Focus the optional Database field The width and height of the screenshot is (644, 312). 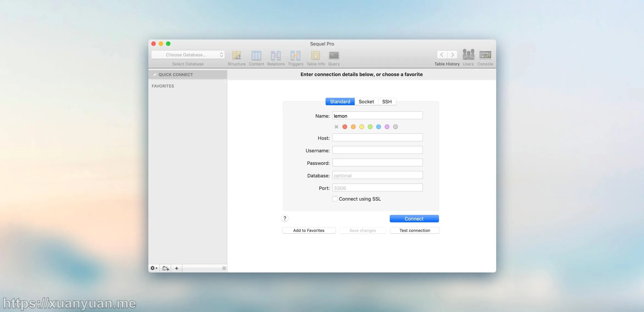pos(377,175)
